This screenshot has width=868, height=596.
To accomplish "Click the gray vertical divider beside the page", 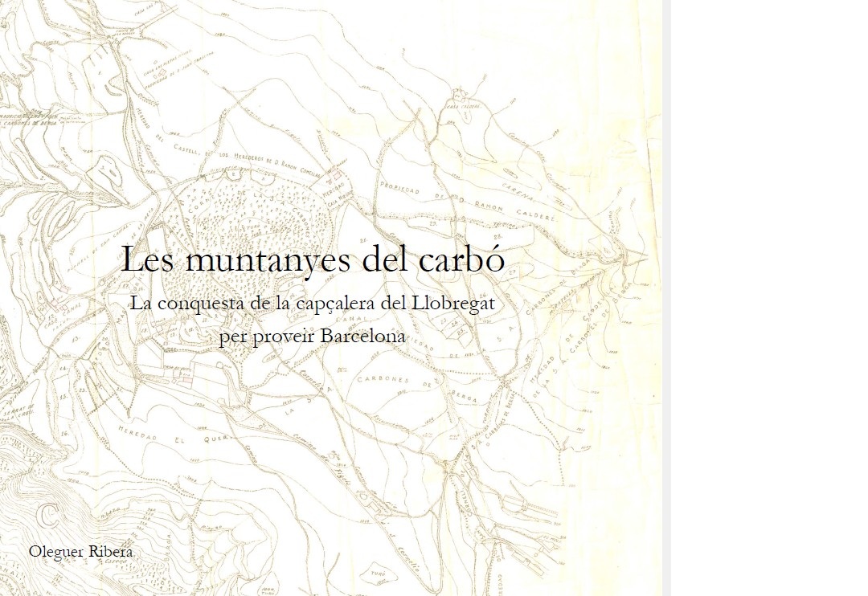I will (666, 298).
